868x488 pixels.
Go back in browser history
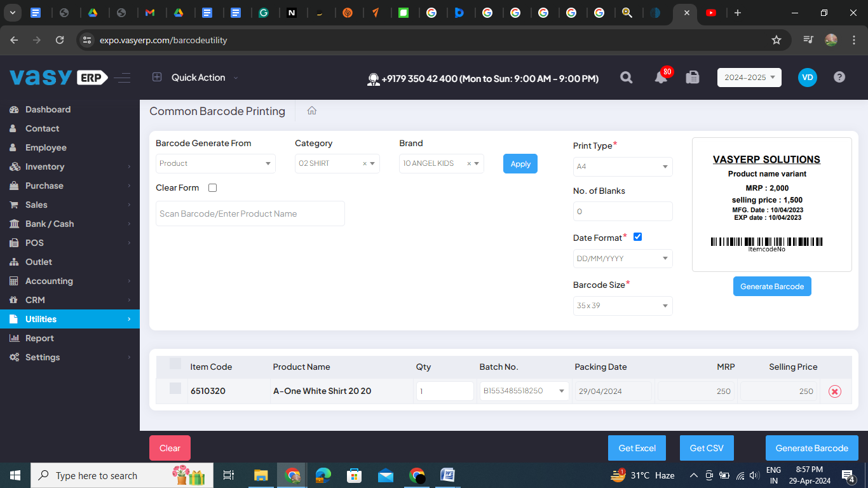[x=14, y=40]
